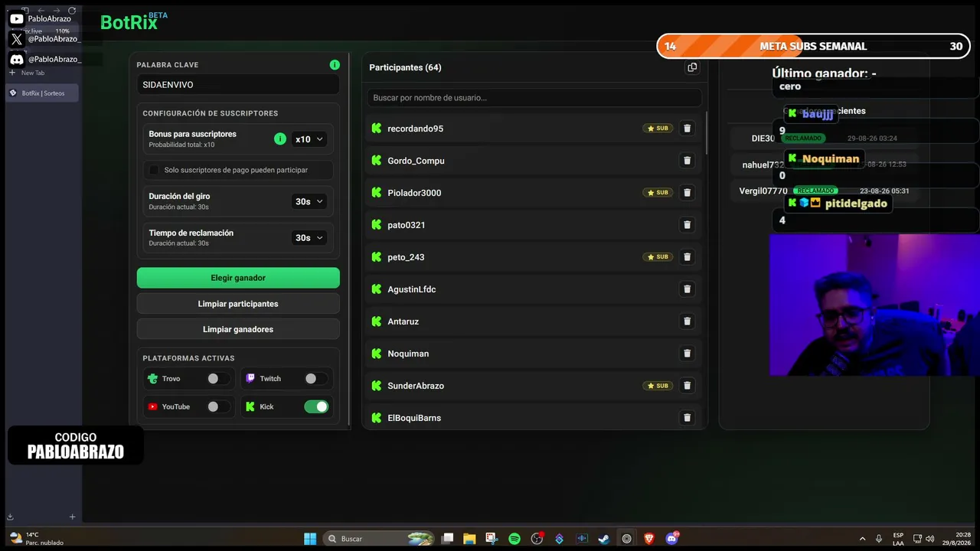The image size is (980, 551).
Task: Delete Piolador3000 from the participants list
Action: click(x=687, y=193)
